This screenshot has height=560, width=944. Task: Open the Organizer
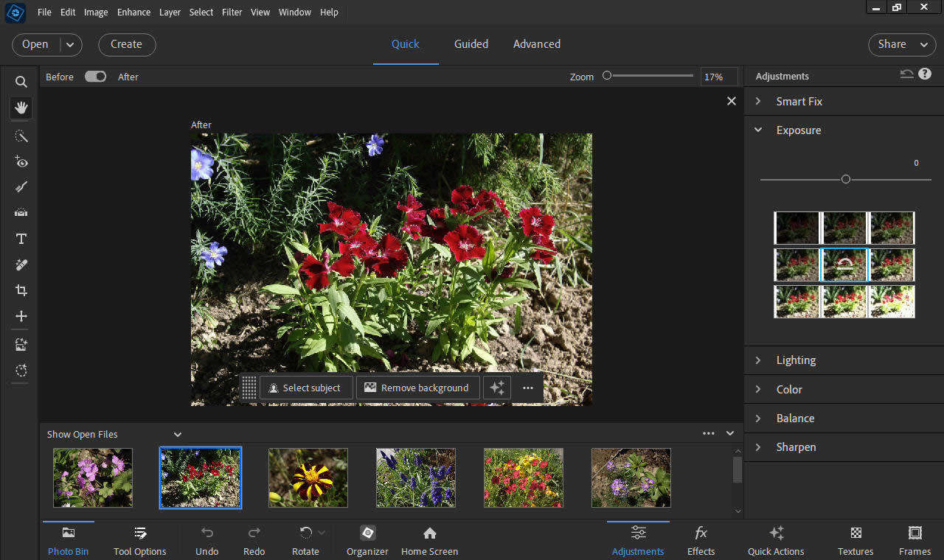point(367,541)
